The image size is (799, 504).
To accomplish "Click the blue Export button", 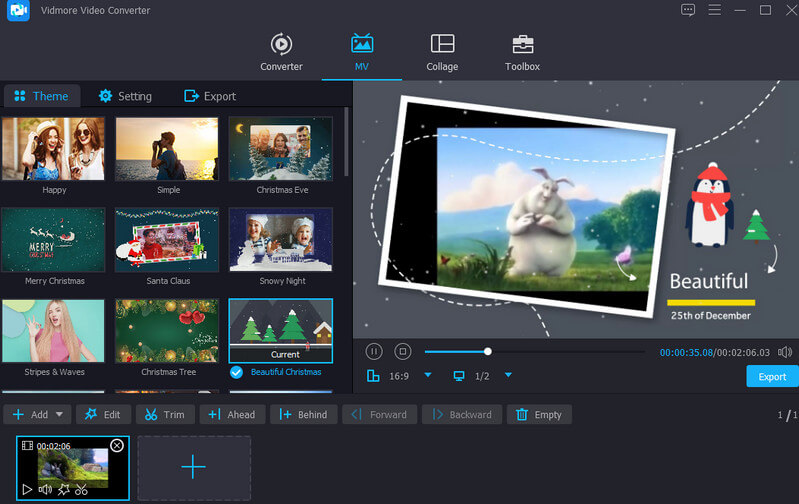I will tap(772, 377).
